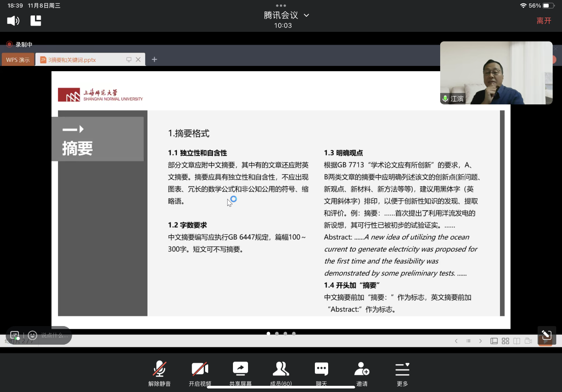This screenshot has width=562, height=392.
Task: Select the 3摘要和关键词.pptx document tab
Action: pos(72,60)
